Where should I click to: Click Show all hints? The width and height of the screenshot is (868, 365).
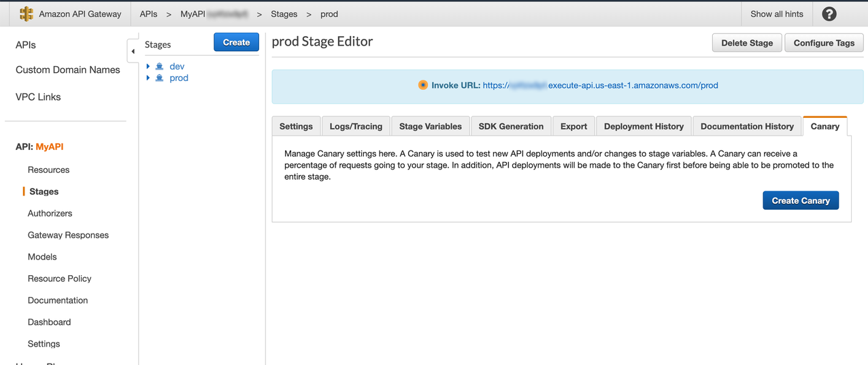point(777,14)
